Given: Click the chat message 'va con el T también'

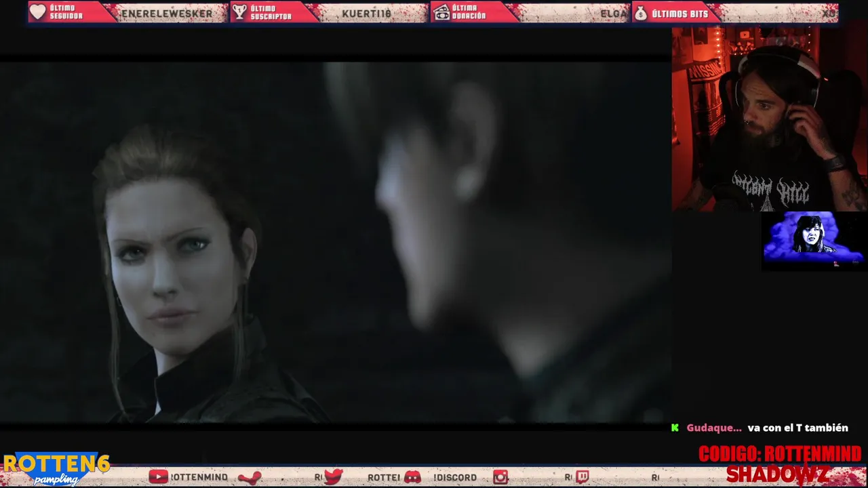Looking at the screenshot, I should pos(798,428).
